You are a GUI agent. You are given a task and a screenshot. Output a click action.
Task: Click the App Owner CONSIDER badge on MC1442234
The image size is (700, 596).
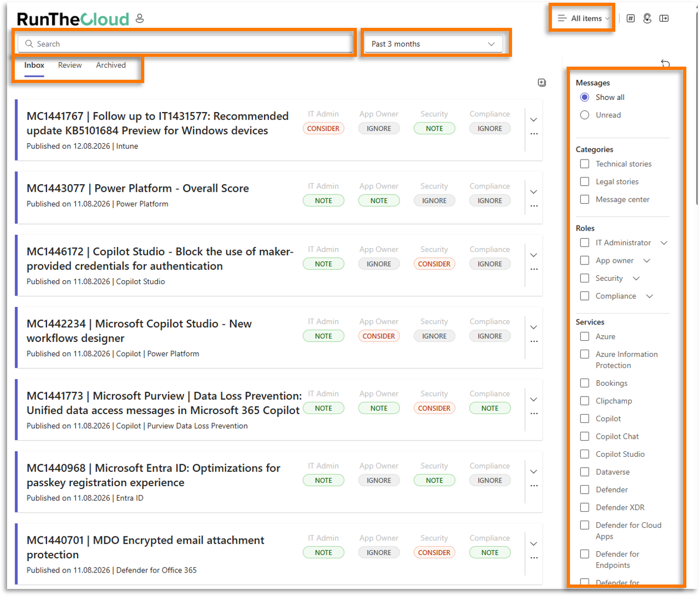click(379, 337)
